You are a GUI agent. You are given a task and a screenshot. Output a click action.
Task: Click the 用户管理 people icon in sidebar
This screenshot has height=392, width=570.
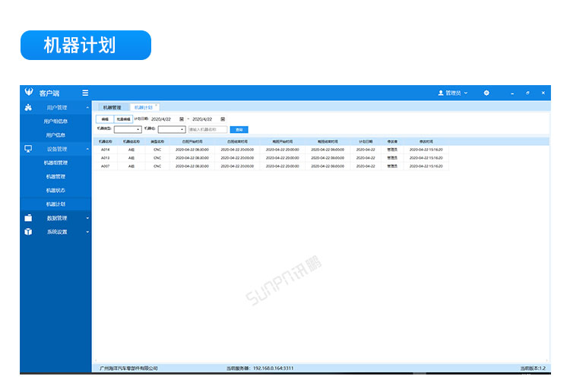pyautogui.click(x=28, y=108)
